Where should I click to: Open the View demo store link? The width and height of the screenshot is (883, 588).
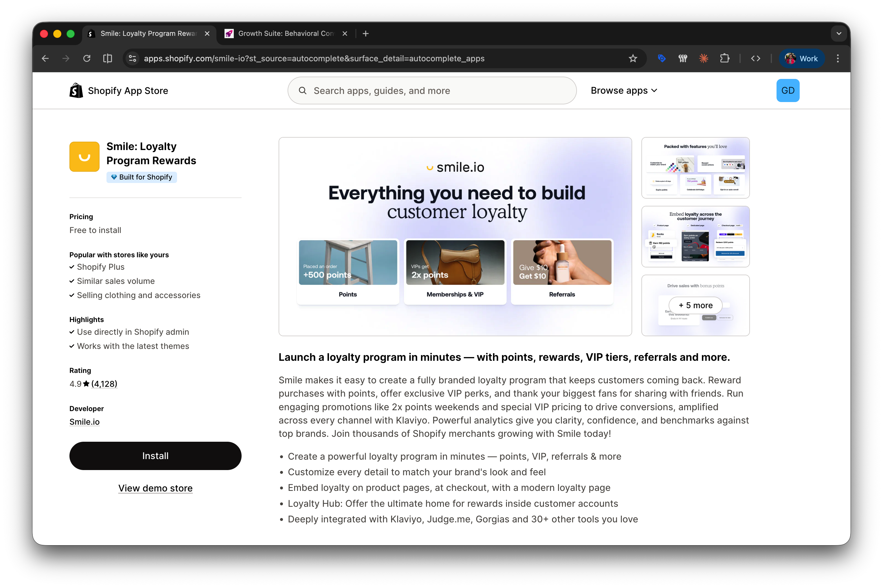point(155,488)
